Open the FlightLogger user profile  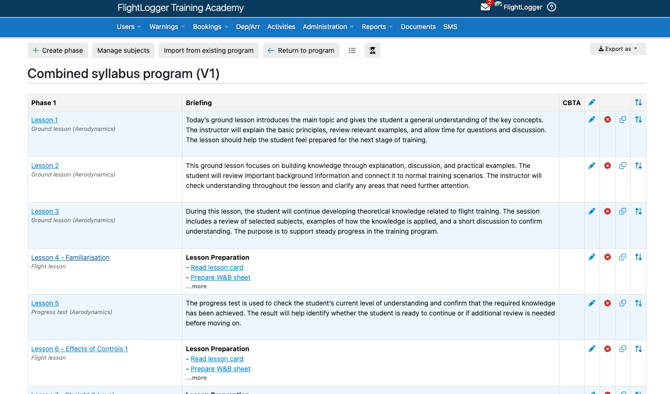518,7
